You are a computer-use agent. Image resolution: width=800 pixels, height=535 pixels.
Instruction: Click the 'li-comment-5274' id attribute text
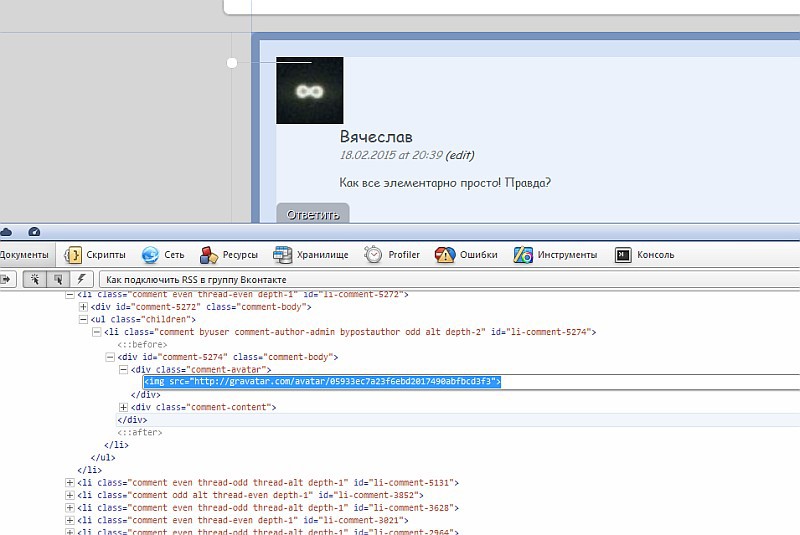pyautogui.click(x=543, y=332)
